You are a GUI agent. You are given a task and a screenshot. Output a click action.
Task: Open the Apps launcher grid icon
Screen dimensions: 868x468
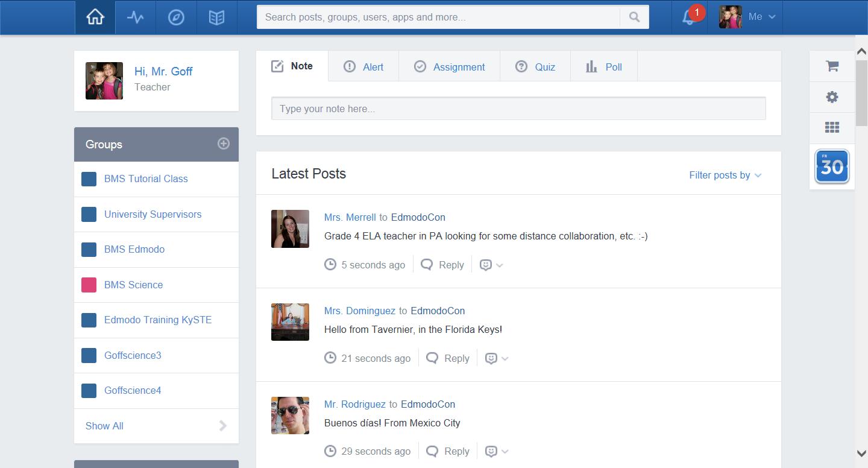point(832,127)
